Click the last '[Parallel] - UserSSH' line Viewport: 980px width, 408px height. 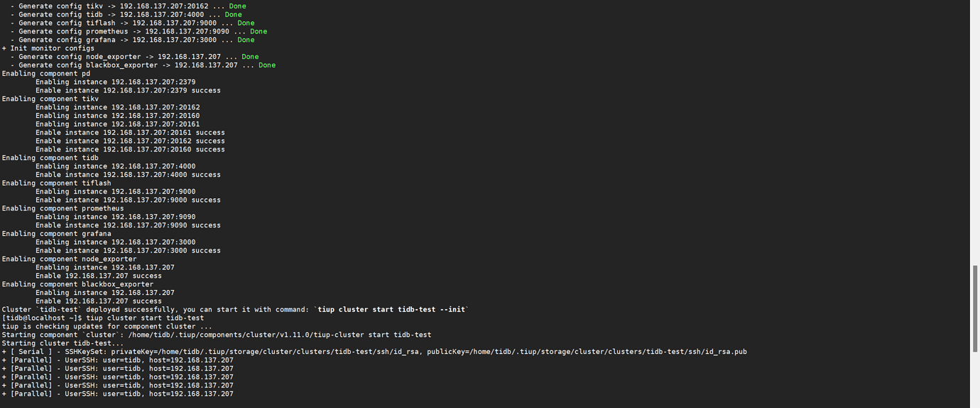118,394
